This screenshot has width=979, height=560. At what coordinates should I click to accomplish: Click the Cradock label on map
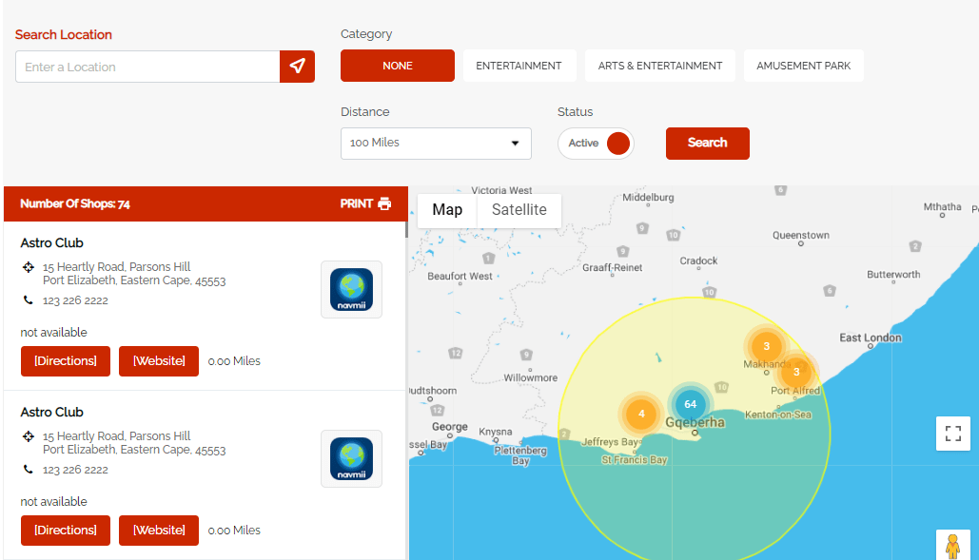[x=698, y=261]
